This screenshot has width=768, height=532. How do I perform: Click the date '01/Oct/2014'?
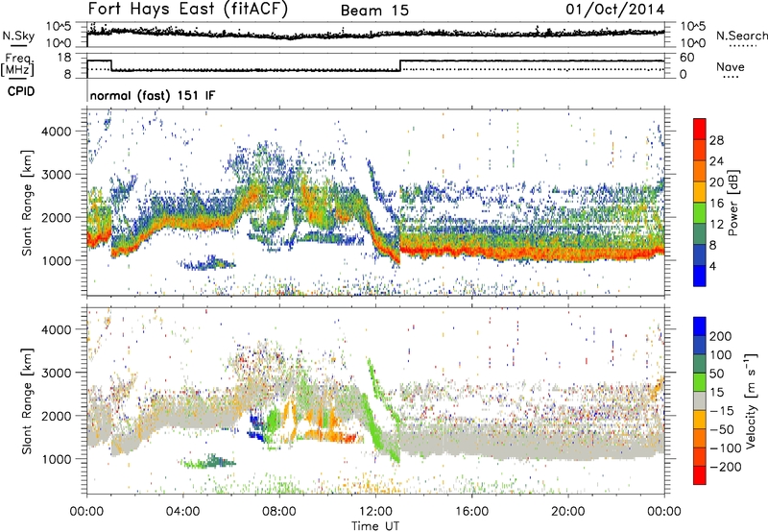[615, 10]
